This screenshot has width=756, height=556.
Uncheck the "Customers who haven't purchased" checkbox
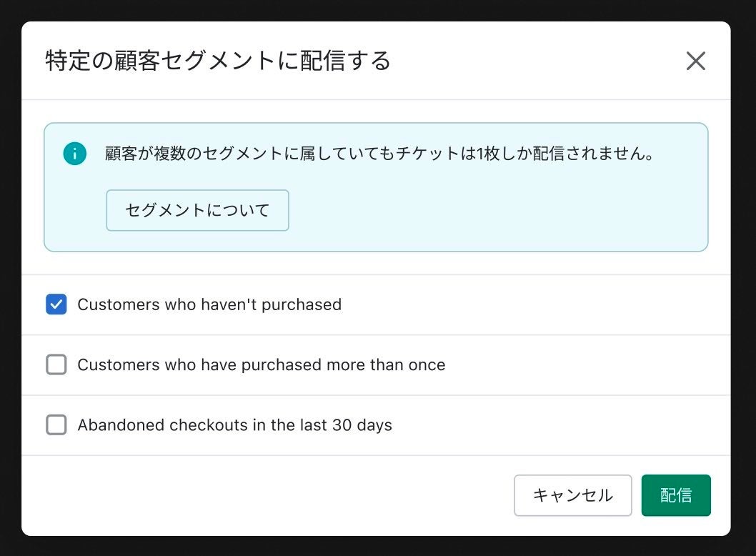tap(56, 304)
